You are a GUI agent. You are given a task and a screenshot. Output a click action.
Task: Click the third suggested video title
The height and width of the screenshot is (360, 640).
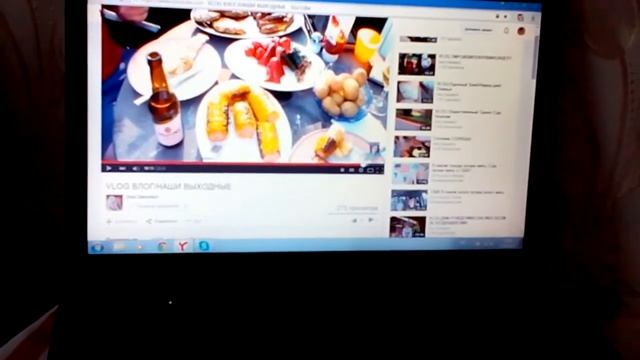[x=468, y=114]
